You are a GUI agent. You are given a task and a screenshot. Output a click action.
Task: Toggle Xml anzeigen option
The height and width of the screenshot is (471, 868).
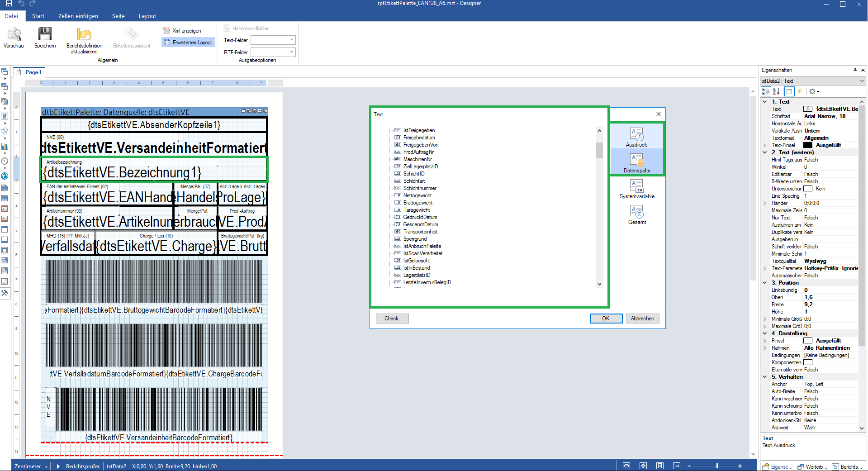click(182, 31)
